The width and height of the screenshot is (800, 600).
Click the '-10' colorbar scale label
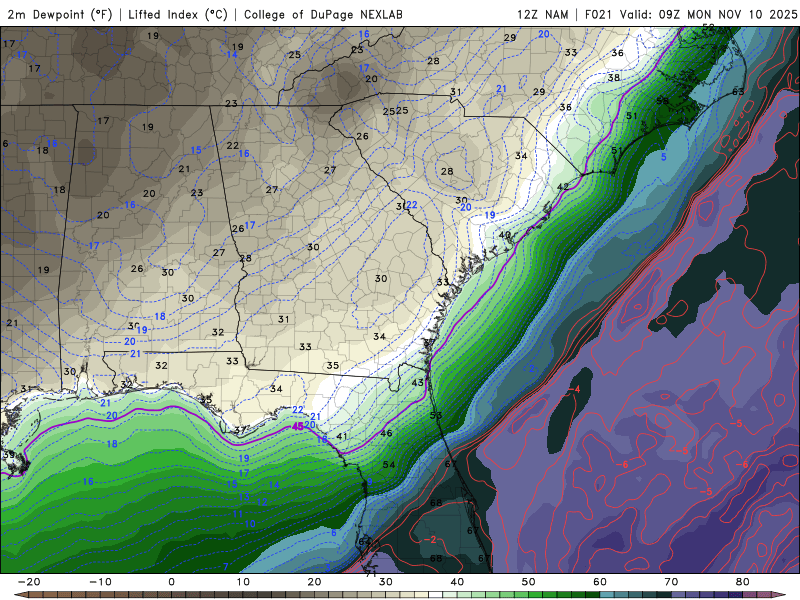[100, 582]
